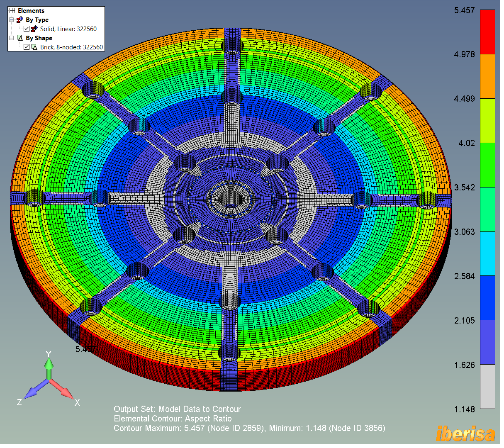Image resolution: width=504 pixels, height=448 pixels.
Task: Click the light gray contour legend swatch
Action: (x=487, y=387)
